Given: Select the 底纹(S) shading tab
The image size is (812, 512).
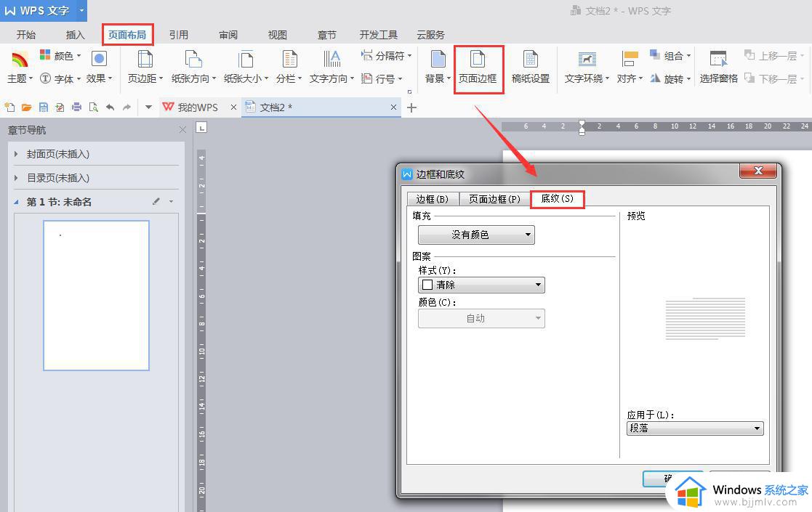Looking at the screenshot, I should tap(558, 198).
